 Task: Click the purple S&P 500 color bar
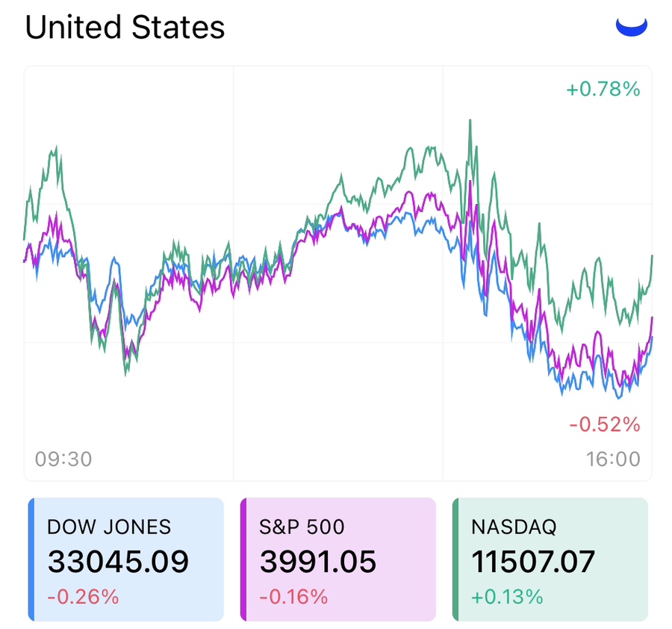[x=243, y=559]
